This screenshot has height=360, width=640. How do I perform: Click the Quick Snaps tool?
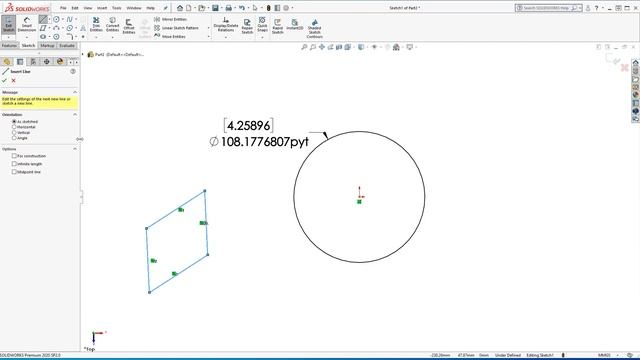[x=262, y=24]
